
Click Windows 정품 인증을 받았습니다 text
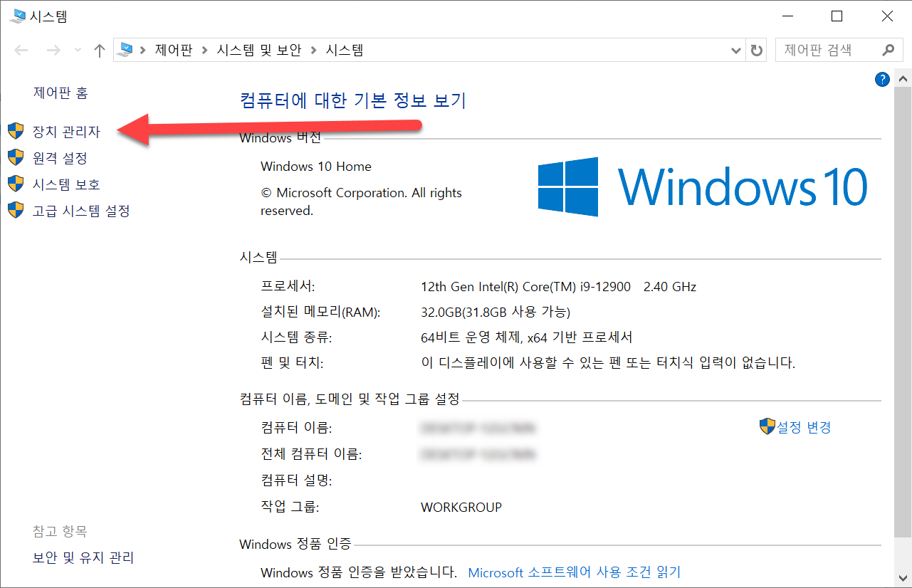[358, 572]
